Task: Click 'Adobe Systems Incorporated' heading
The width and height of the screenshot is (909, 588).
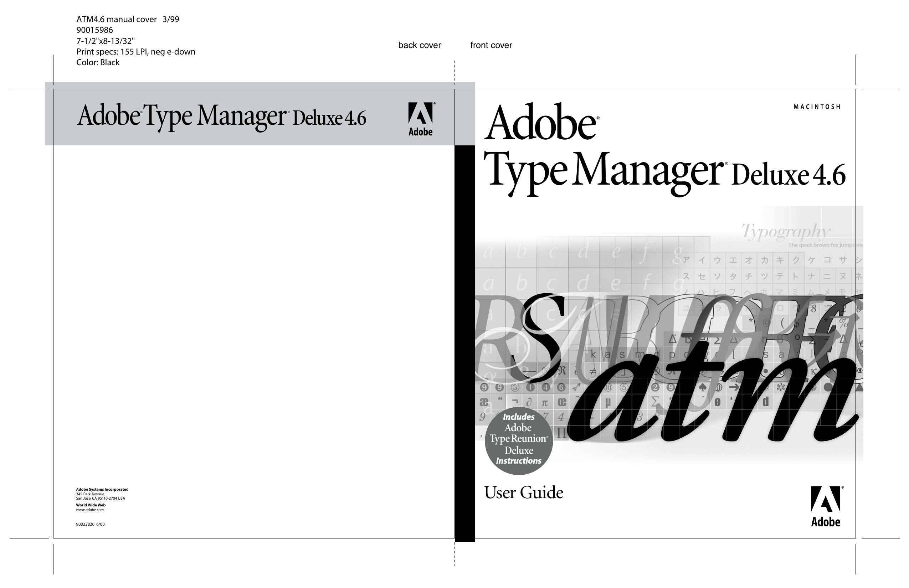Action: [102, 490]
